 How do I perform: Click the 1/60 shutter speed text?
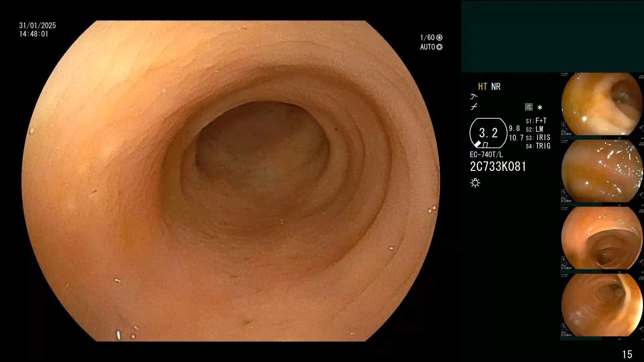pos(427,38)
